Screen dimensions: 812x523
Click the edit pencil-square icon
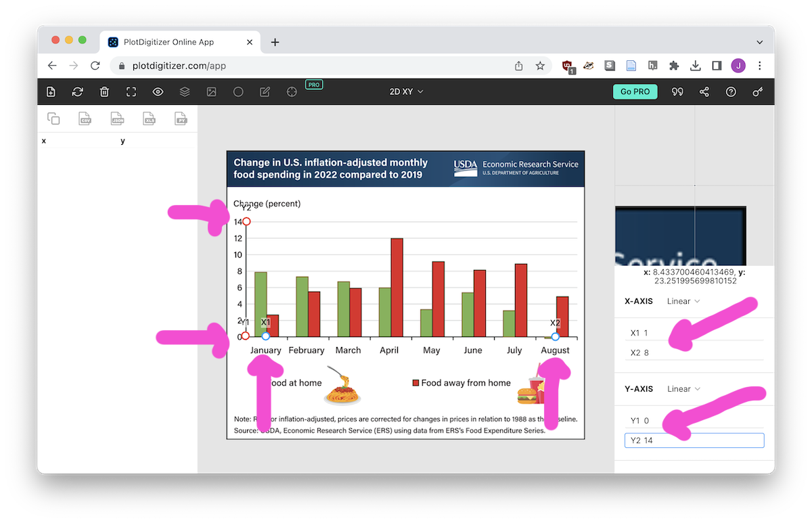[x=265, y=92]
